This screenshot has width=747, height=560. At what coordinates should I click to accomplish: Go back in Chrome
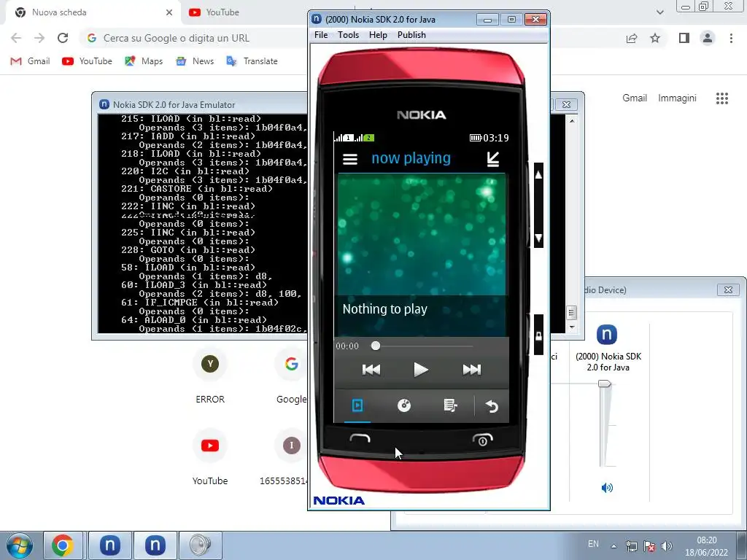pyautogui.click(x=16, y=38)
